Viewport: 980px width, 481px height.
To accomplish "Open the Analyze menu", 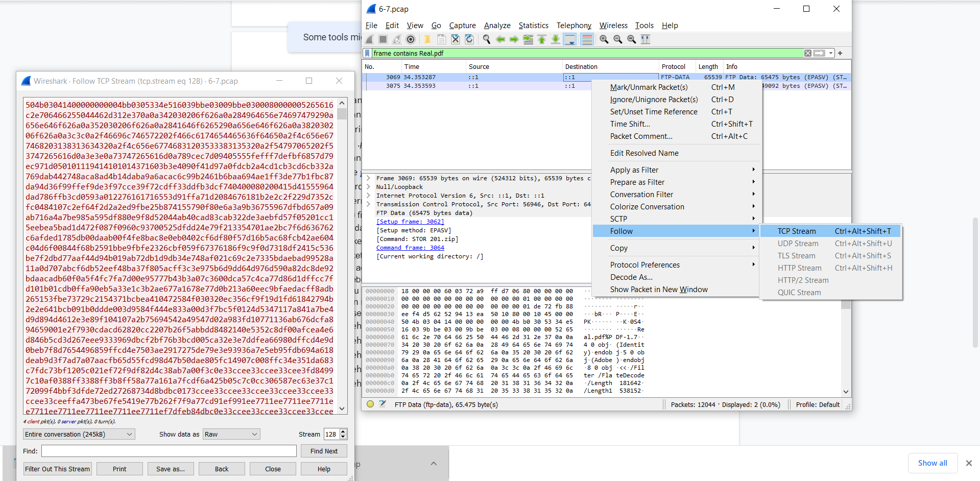I will pos(497,26).
